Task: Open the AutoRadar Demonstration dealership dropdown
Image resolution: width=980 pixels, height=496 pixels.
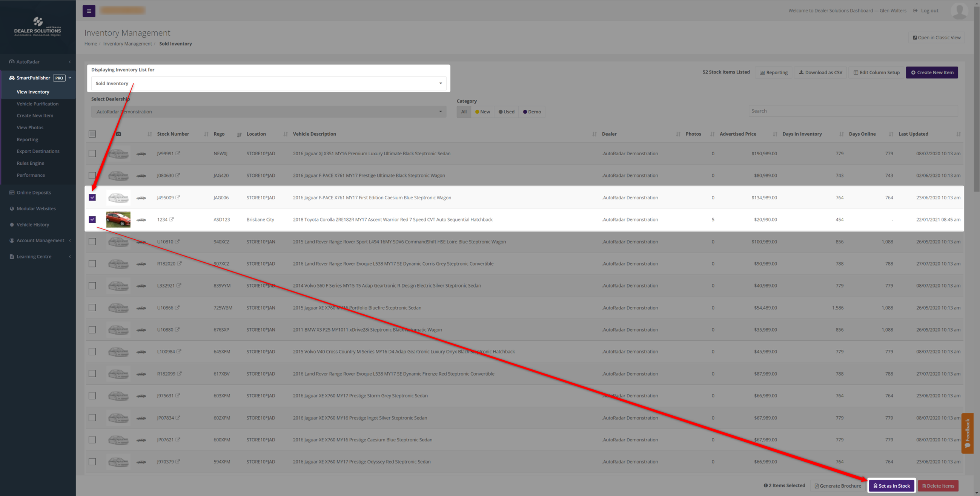Action: [269, 111]
